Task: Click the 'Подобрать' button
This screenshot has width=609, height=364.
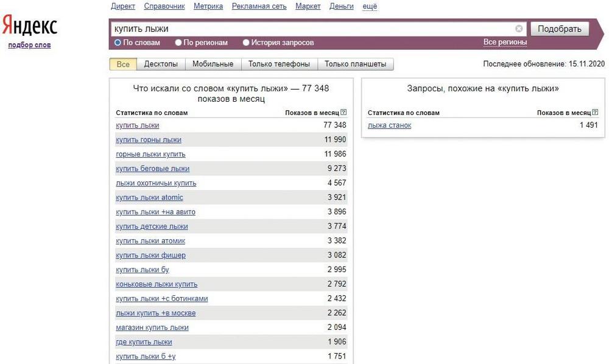Action: (560, 29)
